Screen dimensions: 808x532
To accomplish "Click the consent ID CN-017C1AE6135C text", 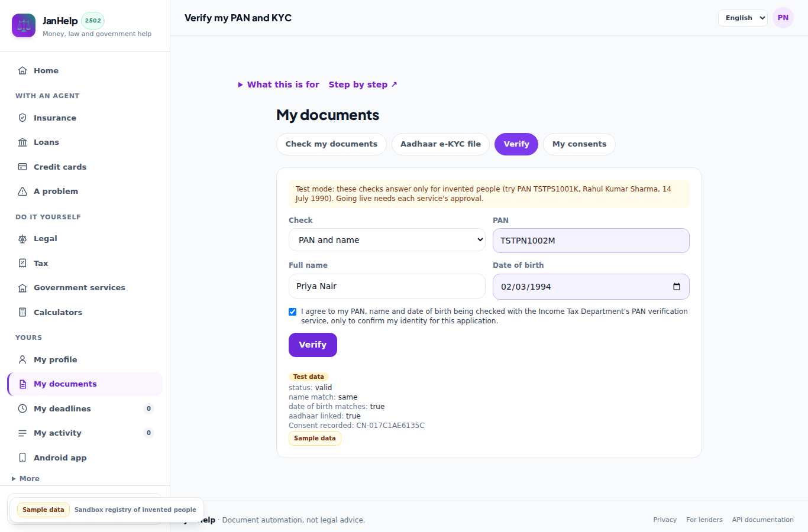I will [x=390, y=426].
